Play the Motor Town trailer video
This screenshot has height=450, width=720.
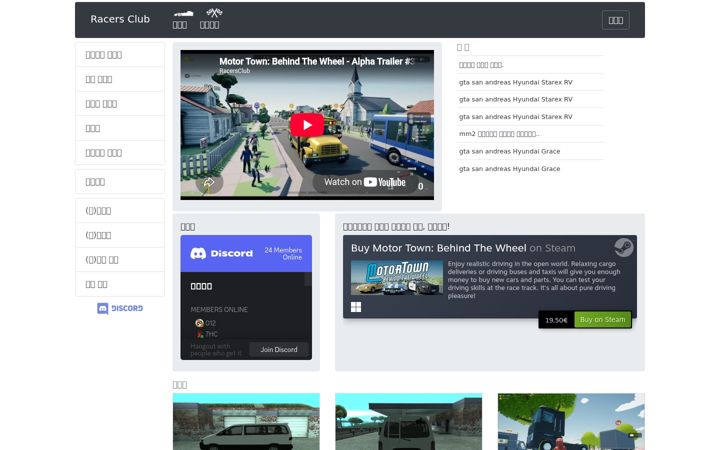(306, 125)
